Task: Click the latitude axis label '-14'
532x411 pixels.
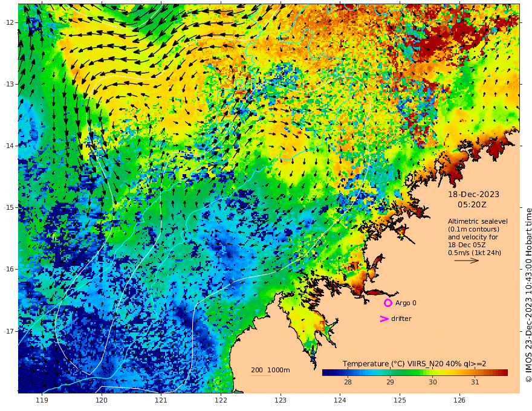Action: tap(10, 146)
